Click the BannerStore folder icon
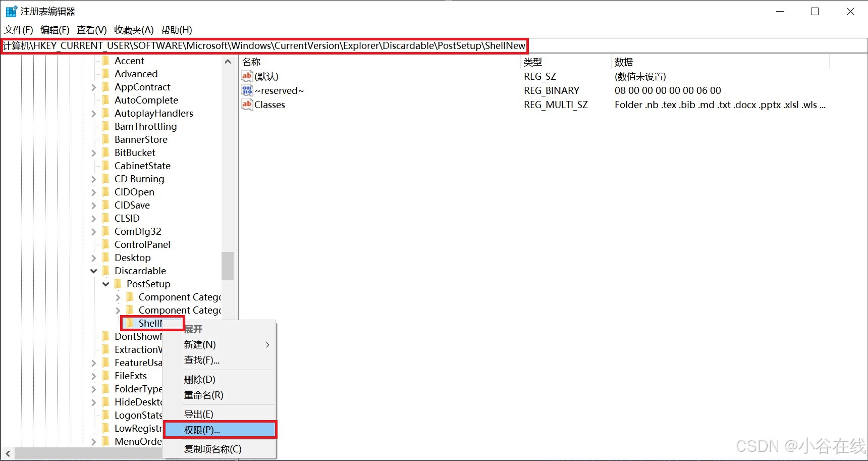The height and width of the screenshot is (461, 868). pos(106,139)
